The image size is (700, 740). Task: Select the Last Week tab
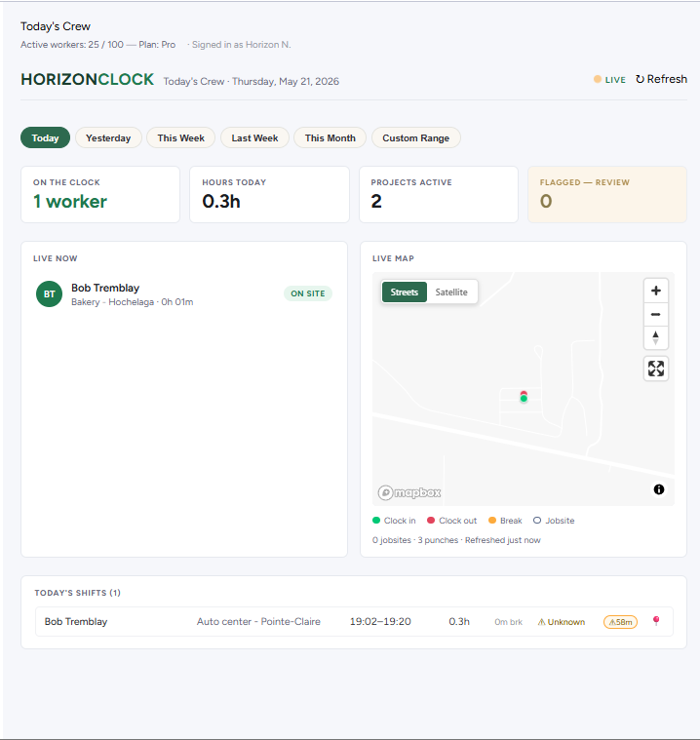(254, 137)
